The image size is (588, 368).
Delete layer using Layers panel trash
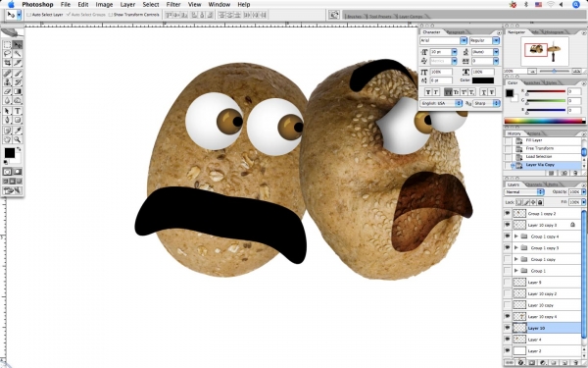pyautogui.click(x=575, y=363)
